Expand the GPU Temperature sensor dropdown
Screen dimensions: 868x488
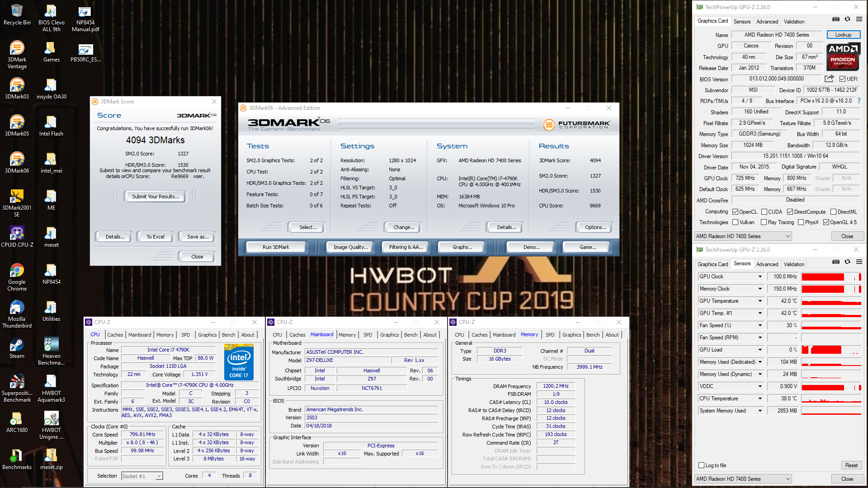tap(760, 301)
